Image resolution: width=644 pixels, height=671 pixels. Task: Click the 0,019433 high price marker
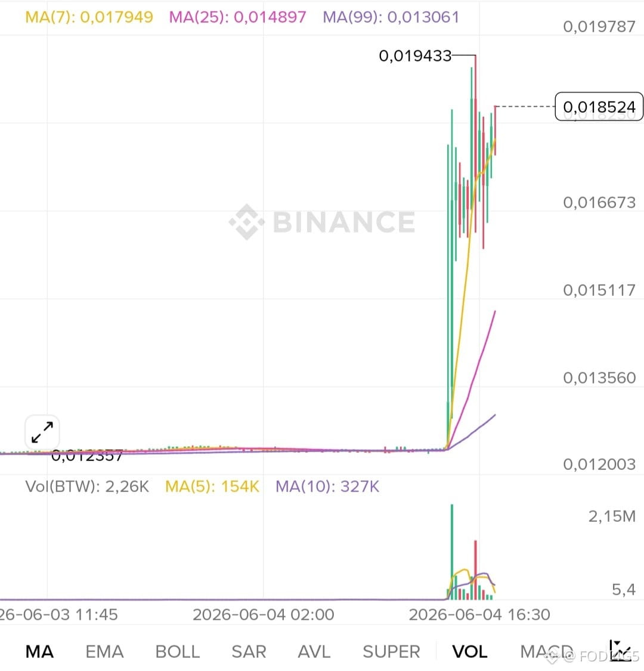(x=415, y=55)
